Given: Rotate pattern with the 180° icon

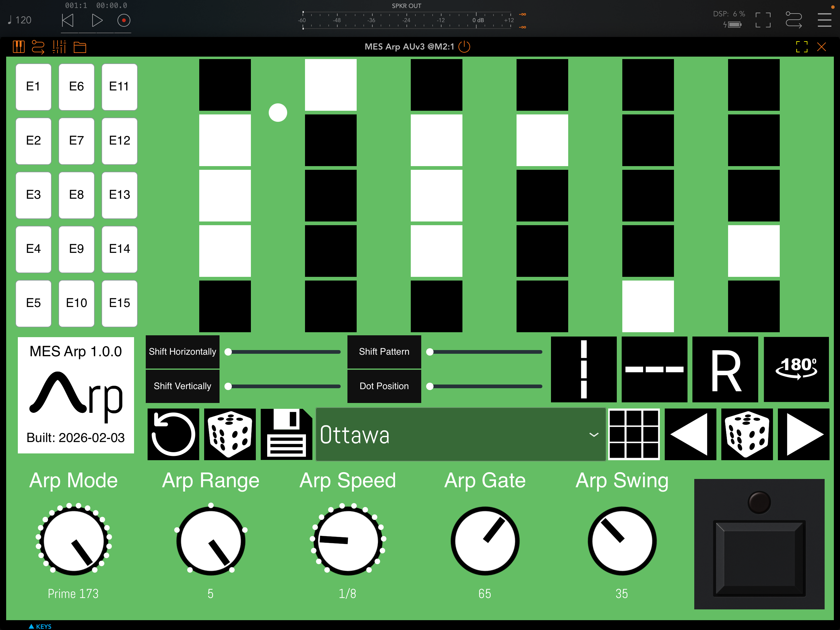Looking at the screenshot, I should [x=796, y=369].
